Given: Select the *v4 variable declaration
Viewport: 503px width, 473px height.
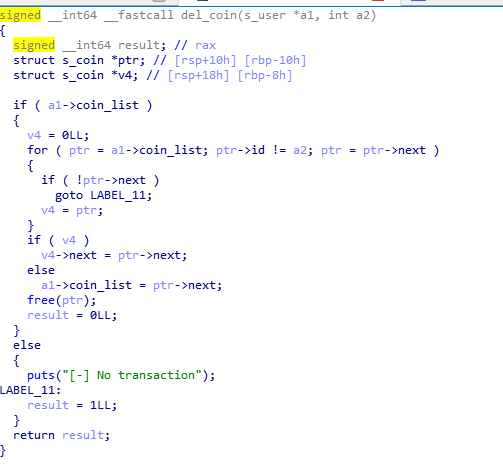Looking at the screenshot, I should [x=124, y=75].
